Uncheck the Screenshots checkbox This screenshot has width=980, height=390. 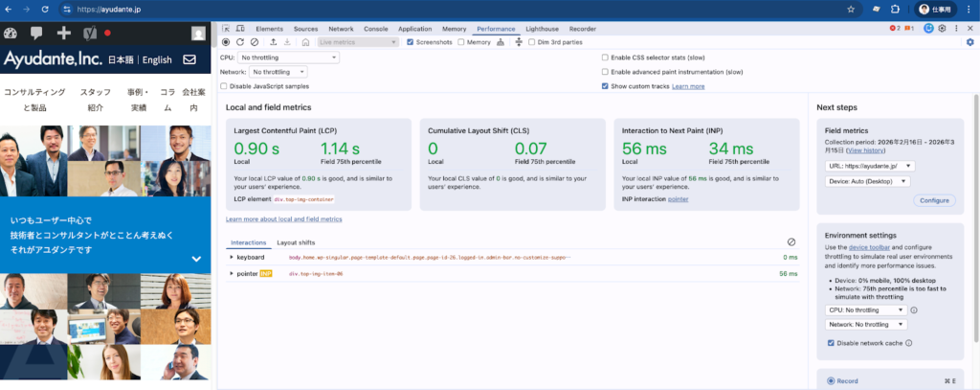(411, 42)
